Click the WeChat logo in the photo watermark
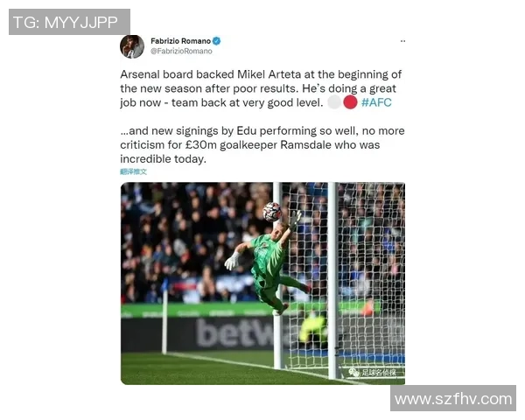 coord(353,372)
